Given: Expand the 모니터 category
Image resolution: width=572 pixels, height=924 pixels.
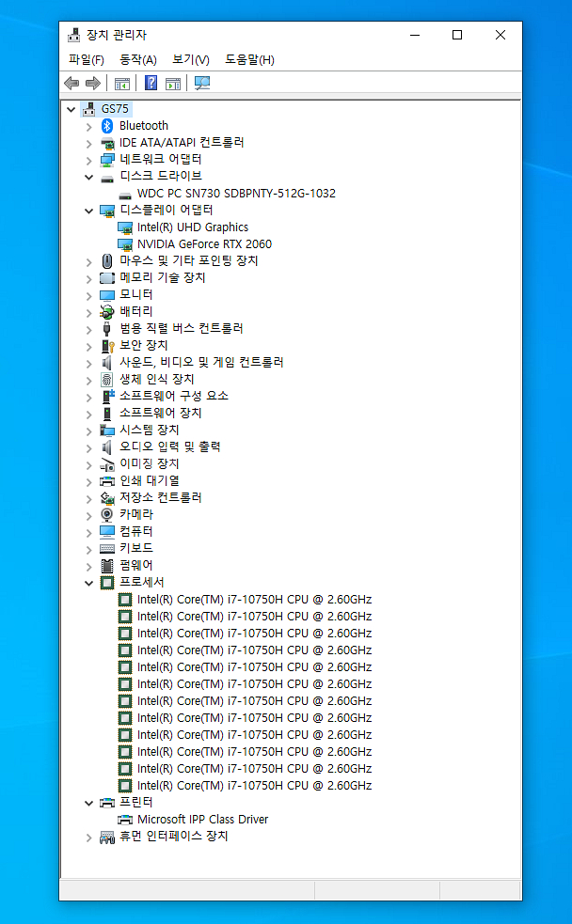Looking at the screenshot, I should click(x=89, y=295).
